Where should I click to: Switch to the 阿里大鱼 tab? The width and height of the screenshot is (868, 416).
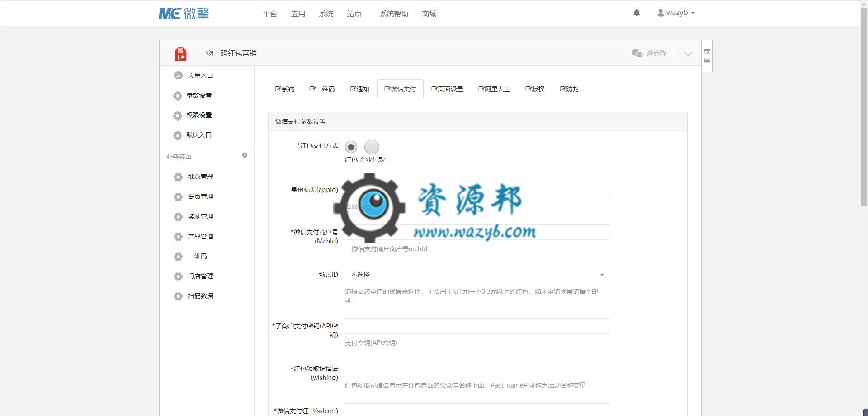click(494, 89)
